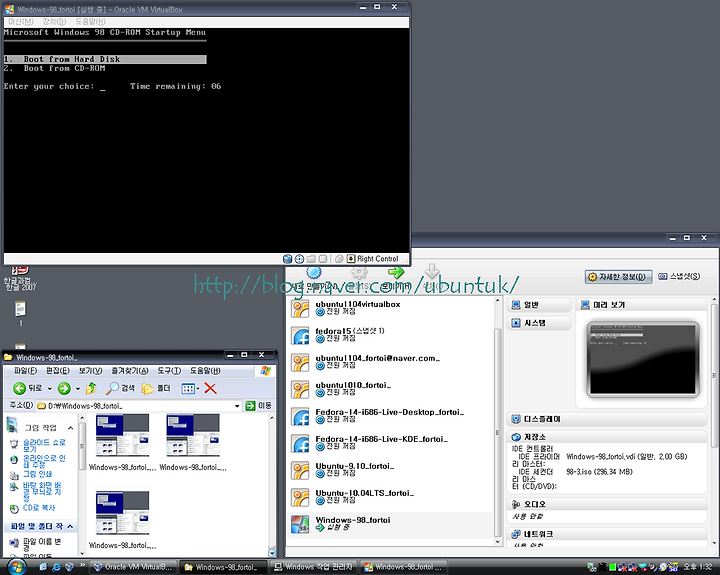Collapse the 그림 작업 task pane section
The width and height of the screenshot is (720, 575).
tap(70, 428)
